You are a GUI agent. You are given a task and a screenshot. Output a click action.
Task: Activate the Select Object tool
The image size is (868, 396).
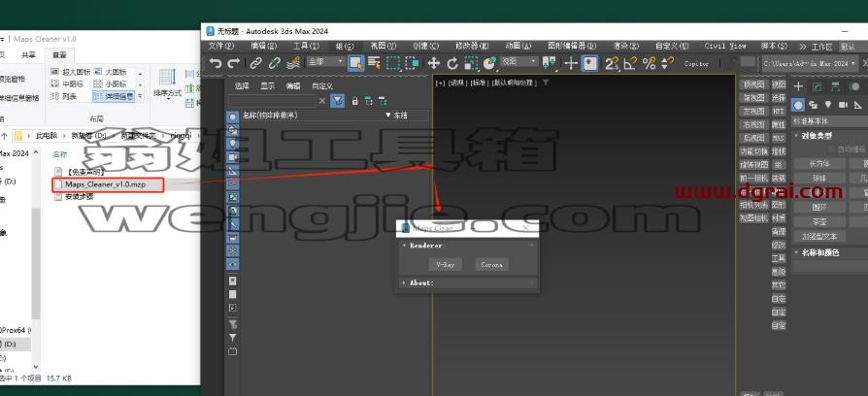click(356, 63)
